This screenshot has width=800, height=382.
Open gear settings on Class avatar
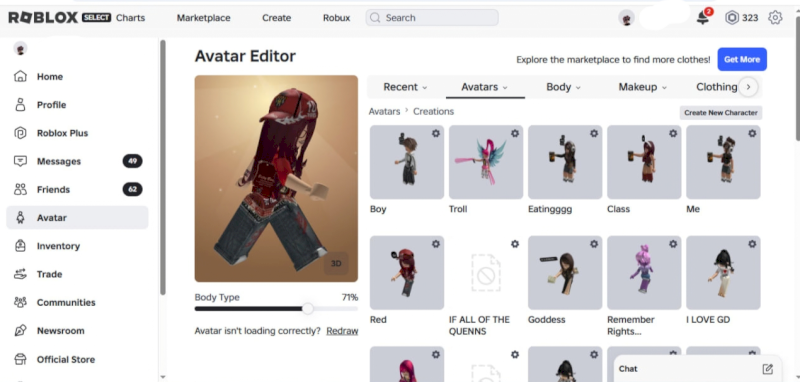[x=673, y=133]
